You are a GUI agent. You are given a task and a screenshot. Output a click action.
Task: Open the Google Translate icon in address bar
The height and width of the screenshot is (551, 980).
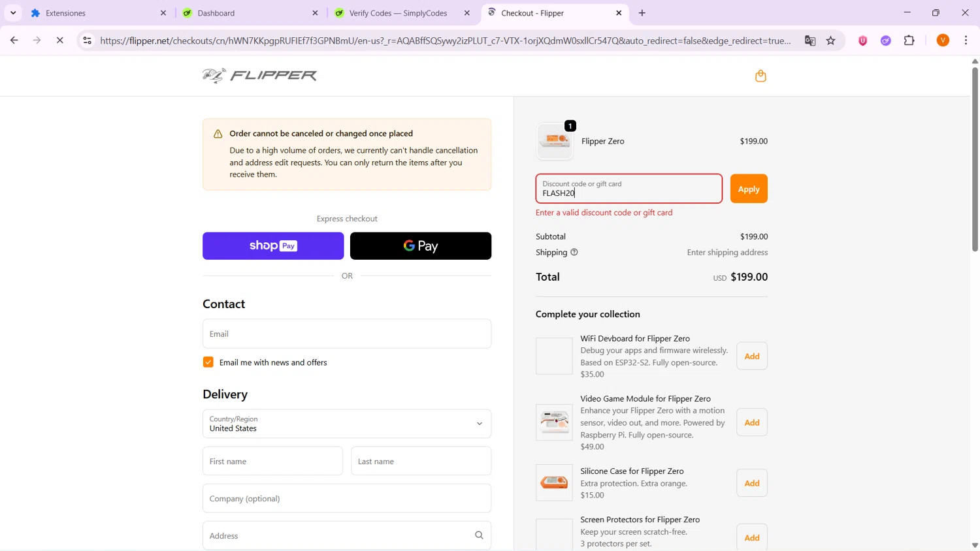[810, 40]
